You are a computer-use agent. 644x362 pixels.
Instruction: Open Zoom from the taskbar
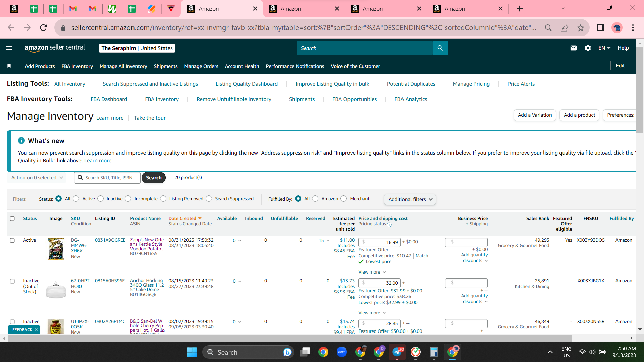[x=342, y=352]
